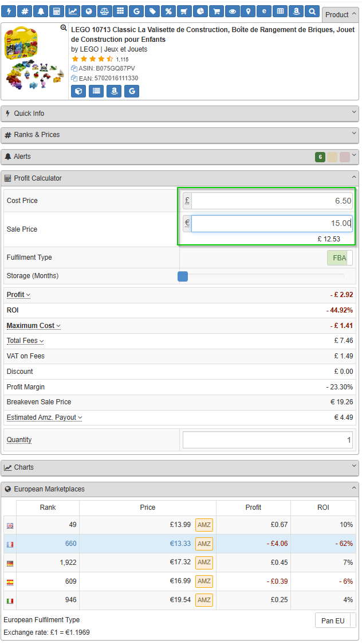Open the rank 660 link
Viewport: 362px width, 644px height.
(x=70, y=544)
